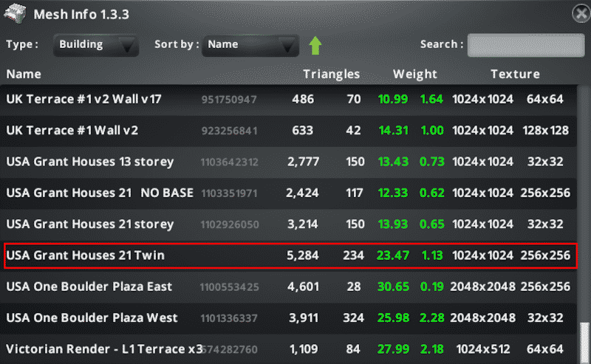591x364 pixels.
Task: Select USA Grant Houses 13 storey row
Action: tap(288, 162)
